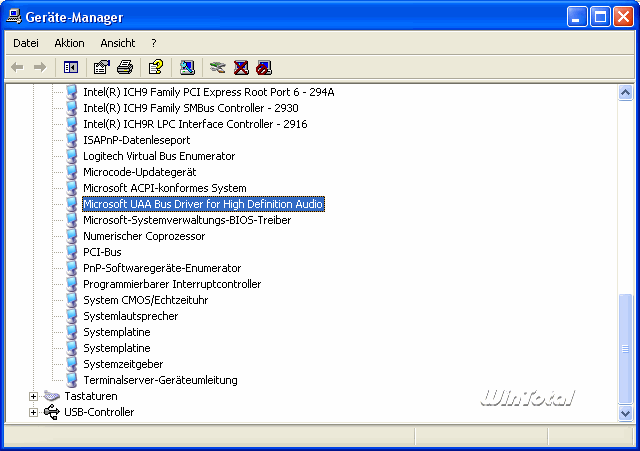Screen dimensions: 640x451
Task: Click icon beside Systemlautsprecher
Action: coord(72,316)
